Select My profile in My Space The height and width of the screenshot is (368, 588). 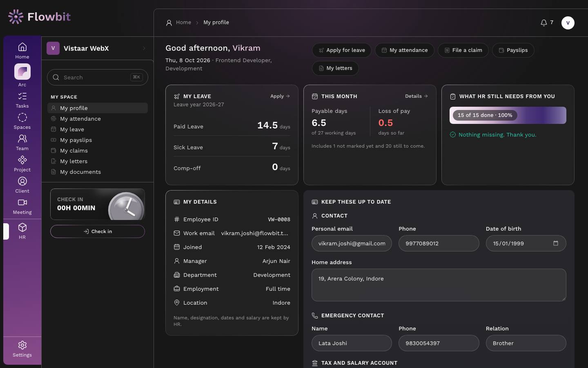tap(98, 108)
